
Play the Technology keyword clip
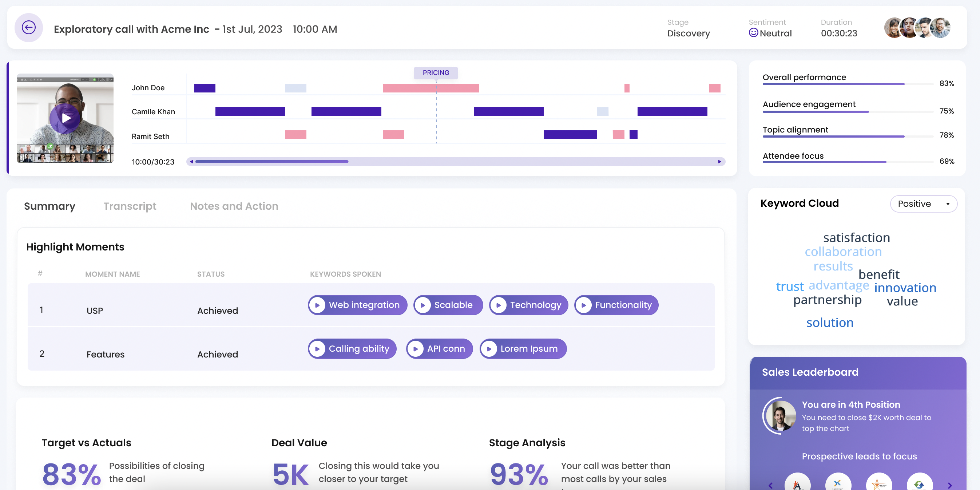pyautogui.click(x=498, y=305)
